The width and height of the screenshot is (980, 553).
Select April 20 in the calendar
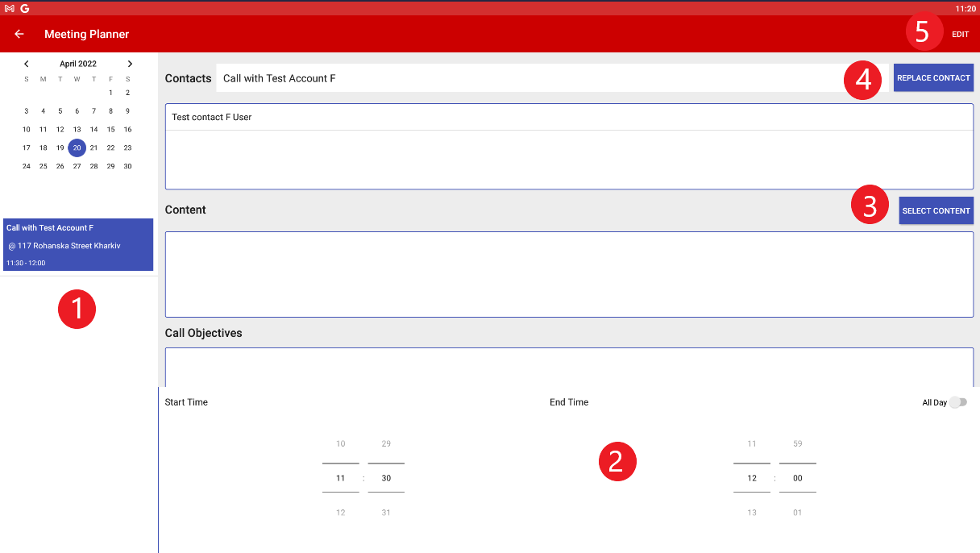77,148
